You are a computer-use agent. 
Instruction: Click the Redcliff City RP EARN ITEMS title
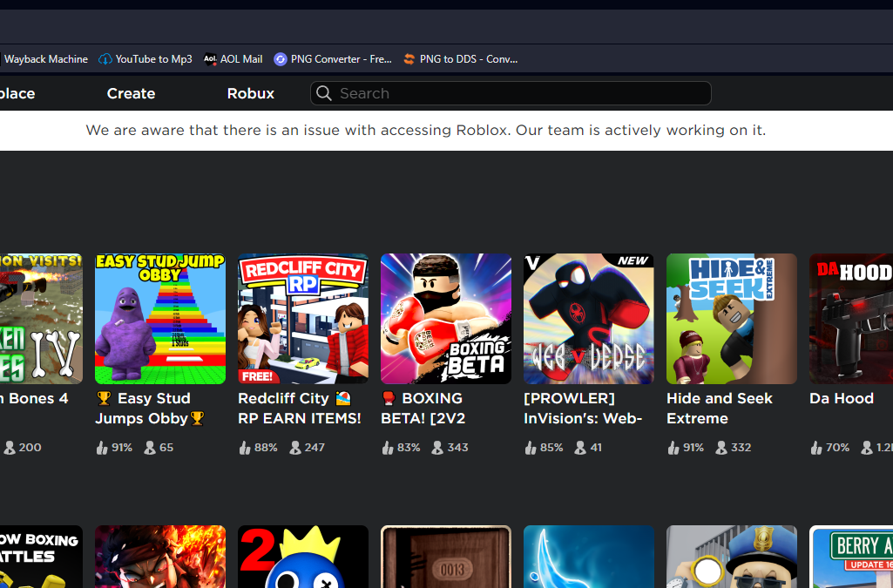tap(299, 408)
